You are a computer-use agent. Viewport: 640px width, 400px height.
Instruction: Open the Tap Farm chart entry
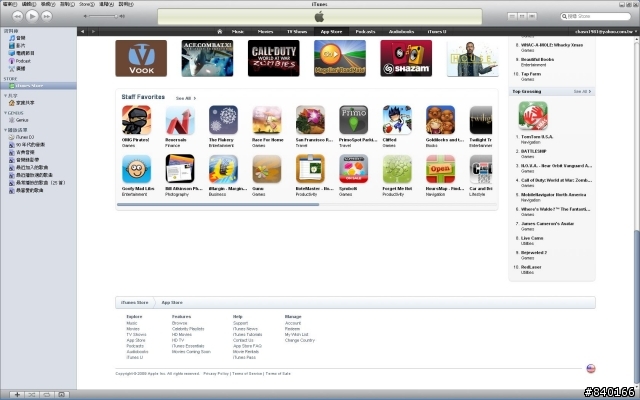click(531, 74)
